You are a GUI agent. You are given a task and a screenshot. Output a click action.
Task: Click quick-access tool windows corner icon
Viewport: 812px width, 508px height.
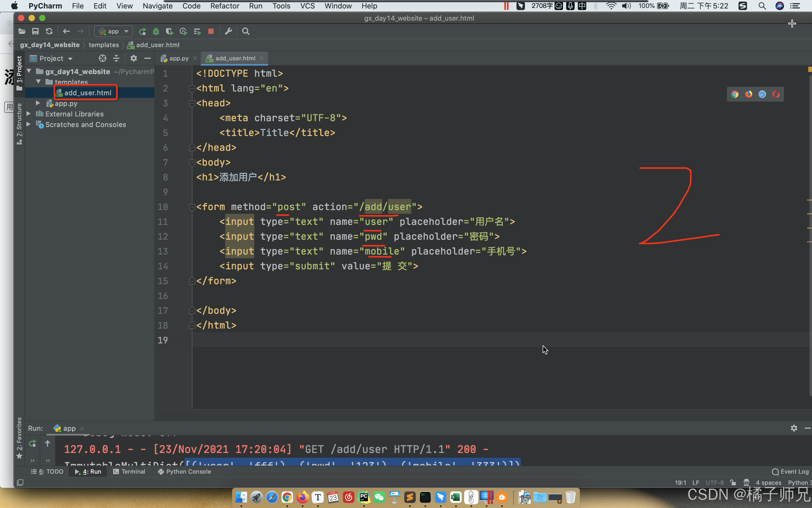pyautogui.click(x=20, y=483)
